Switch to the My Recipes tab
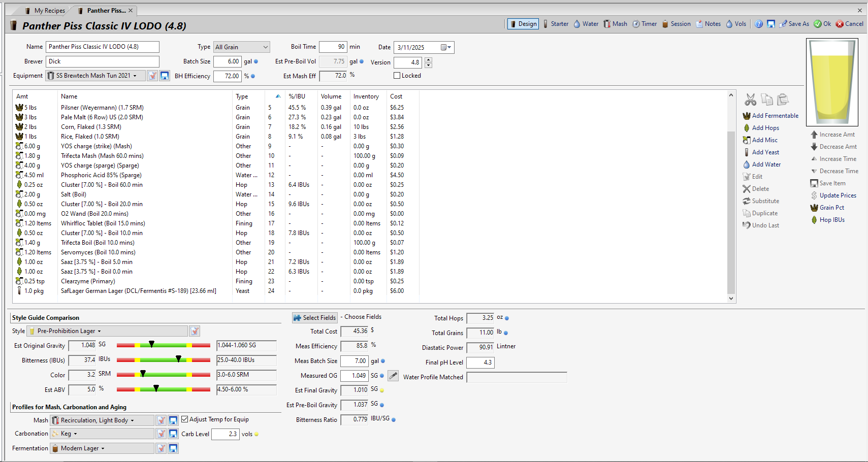 pos(46,11)
